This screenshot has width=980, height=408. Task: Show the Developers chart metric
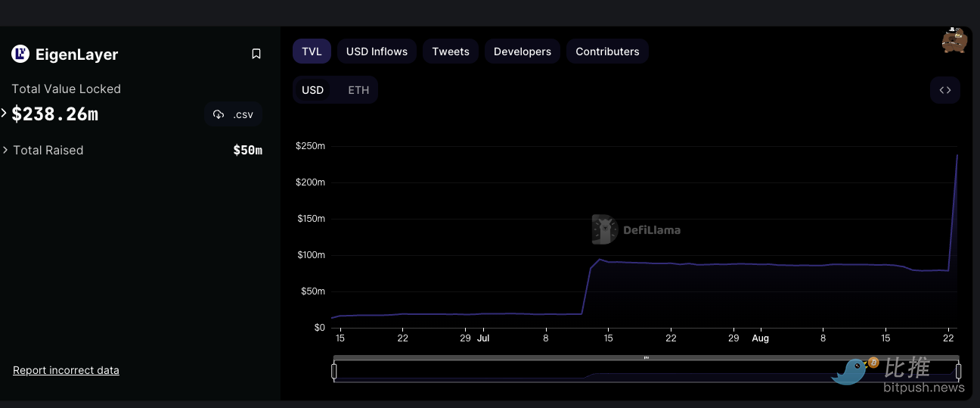pyautogui.click(x=522, y=51)
